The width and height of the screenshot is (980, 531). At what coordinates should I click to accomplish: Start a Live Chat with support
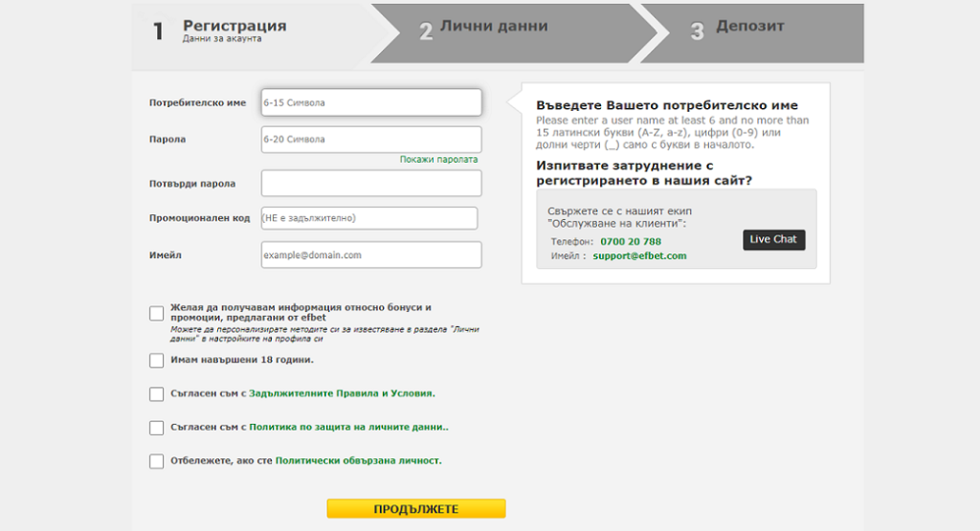pyautogui.click(x=773, y=239)
